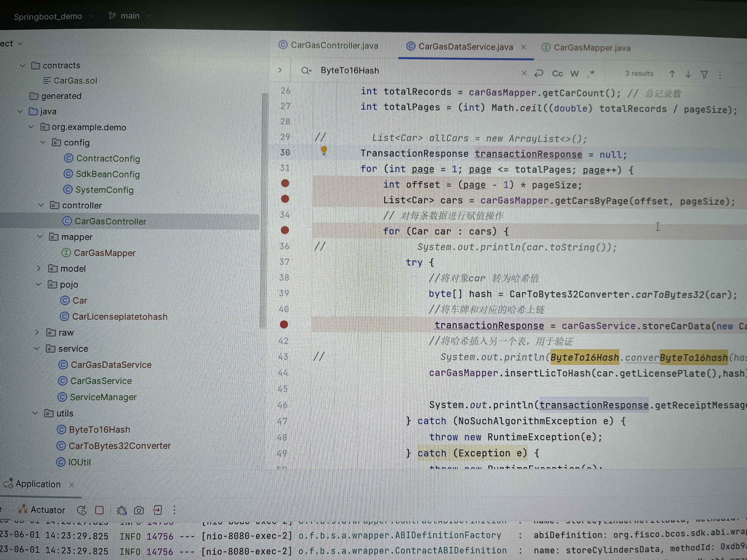Go to previous search occurrence
The width and height of the screenshot is (747, 560).
(672, 74)
